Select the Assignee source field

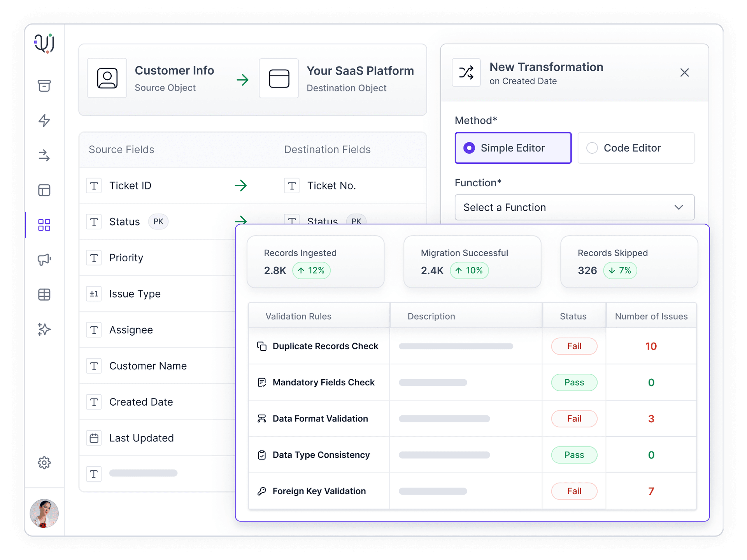[131, 330]
